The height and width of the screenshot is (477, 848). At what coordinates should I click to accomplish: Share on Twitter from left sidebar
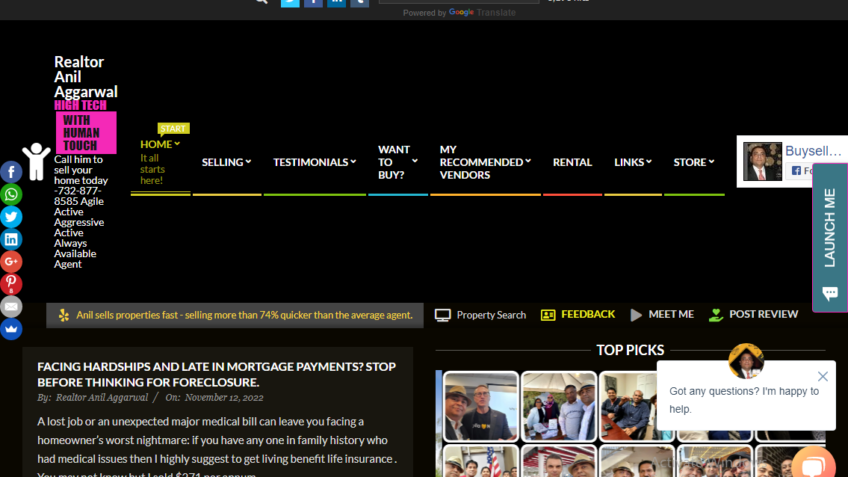click(11, 217)
